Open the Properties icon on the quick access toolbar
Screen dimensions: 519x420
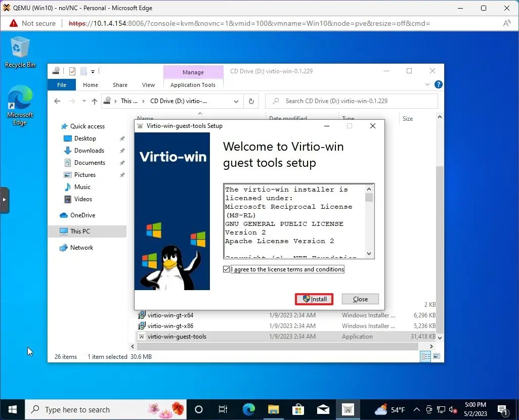coord(71,71)
